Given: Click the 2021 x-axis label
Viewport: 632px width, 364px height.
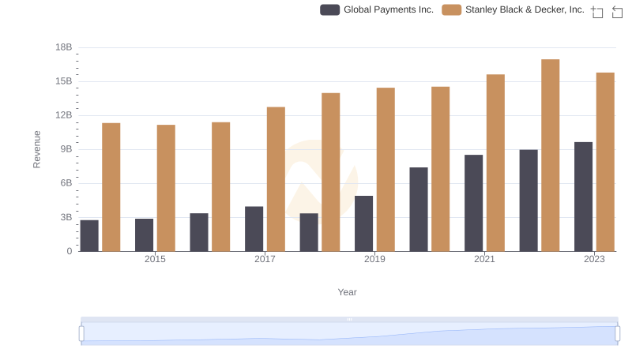Looking at the screenshot, I should [x=484, y=259].
